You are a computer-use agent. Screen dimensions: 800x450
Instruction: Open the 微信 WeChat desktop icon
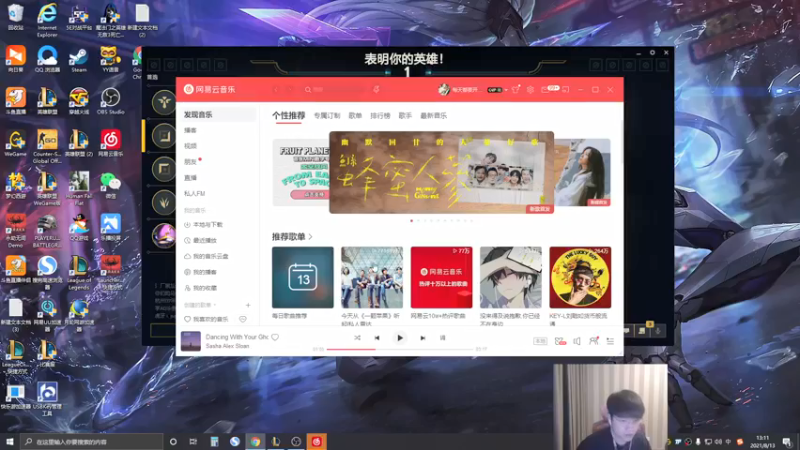tap(110, 185)
